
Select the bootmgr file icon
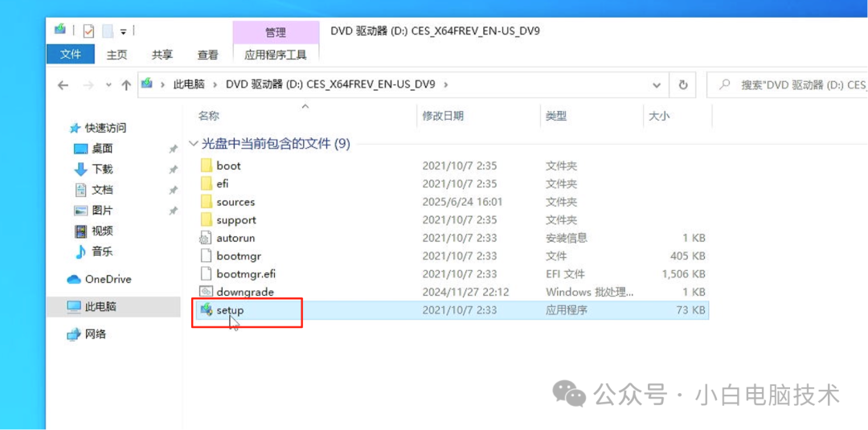[x=206, y=256]
